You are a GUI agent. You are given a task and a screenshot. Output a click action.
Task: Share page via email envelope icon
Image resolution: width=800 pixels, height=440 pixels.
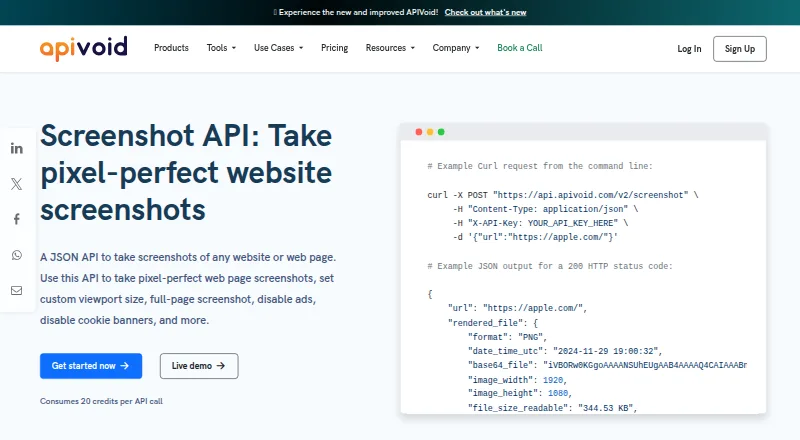pos(16,290)
